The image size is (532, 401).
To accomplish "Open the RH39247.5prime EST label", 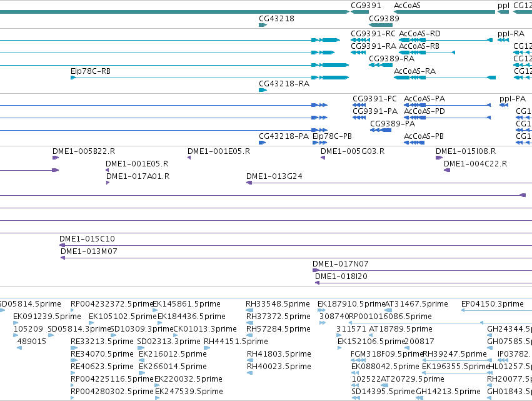I will [x=455, y=354].
